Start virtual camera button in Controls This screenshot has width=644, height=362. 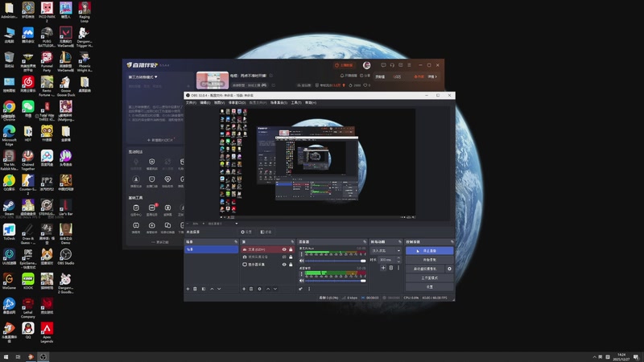click(x=425, y=269)
